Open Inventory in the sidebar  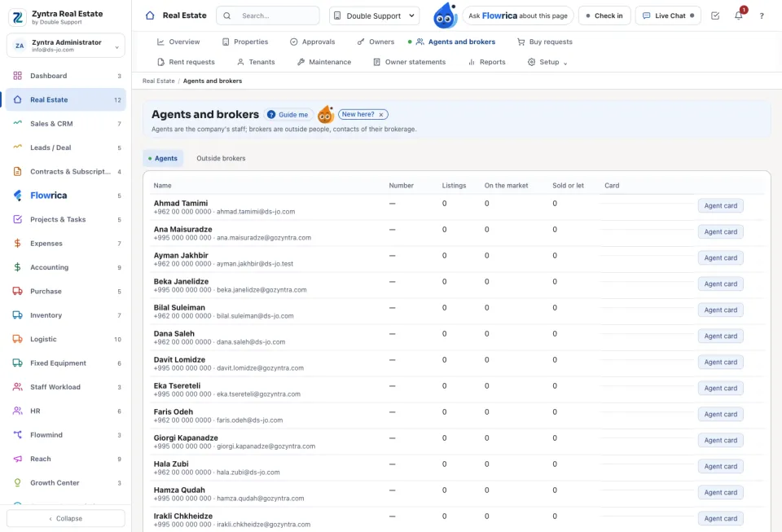[66, 315]
